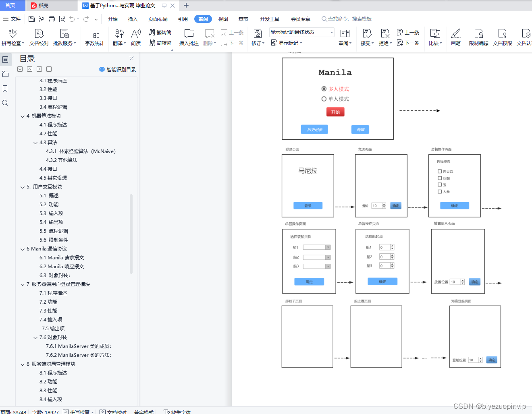The image size is (532, 414).
Task: Collapse the 7.6 对象封装 node
Action: (35, 337)
